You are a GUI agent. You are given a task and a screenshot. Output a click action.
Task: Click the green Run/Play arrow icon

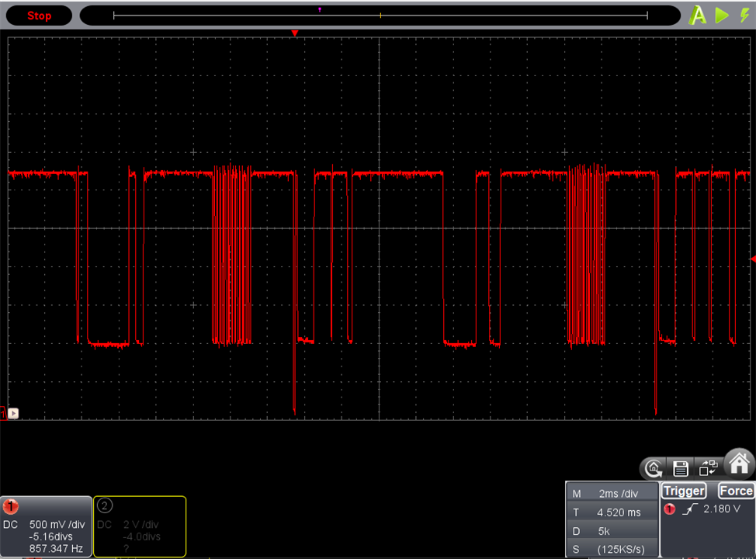723,16
